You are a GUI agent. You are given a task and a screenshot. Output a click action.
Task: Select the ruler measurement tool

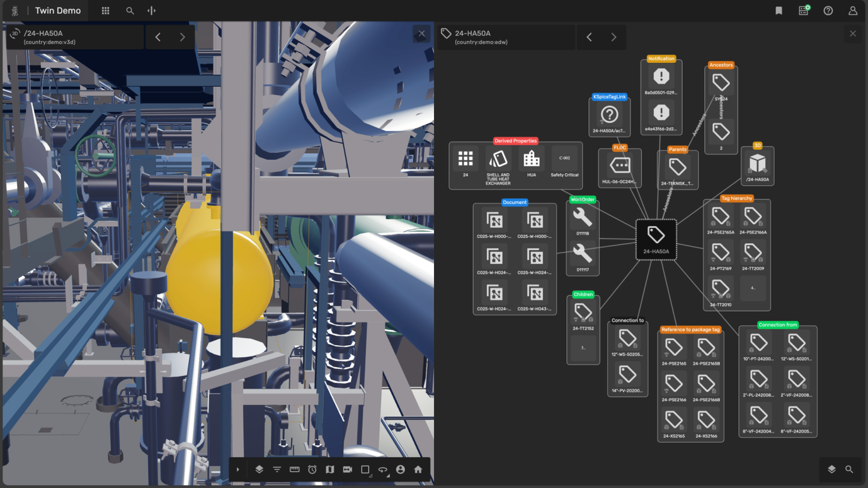(x=295, y=469)
